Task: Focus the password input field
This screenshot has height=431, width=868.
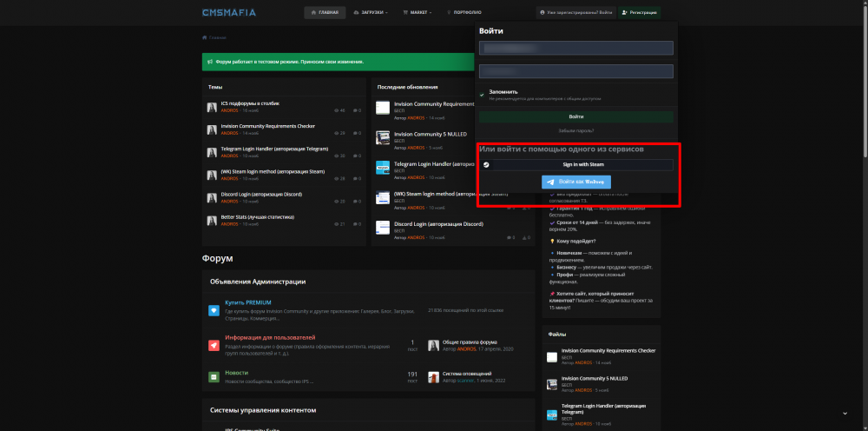Action: pyautogui.click(x=575, y=71)
